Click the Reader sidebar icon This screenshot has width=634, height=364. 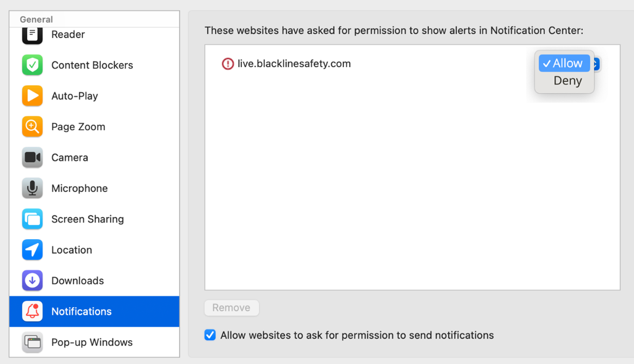pyautogui.click(x=32, y=35)
